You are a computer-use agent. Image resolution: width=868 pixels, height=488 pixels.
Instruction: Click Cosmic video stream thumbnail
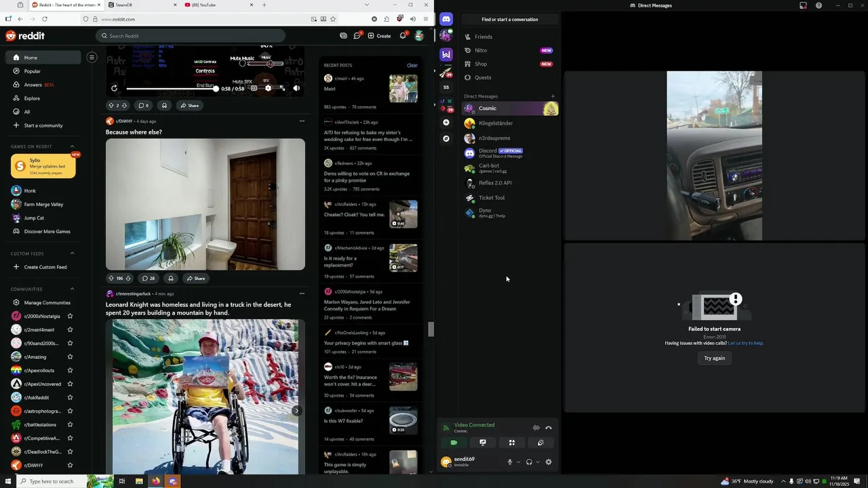(714, 156)
